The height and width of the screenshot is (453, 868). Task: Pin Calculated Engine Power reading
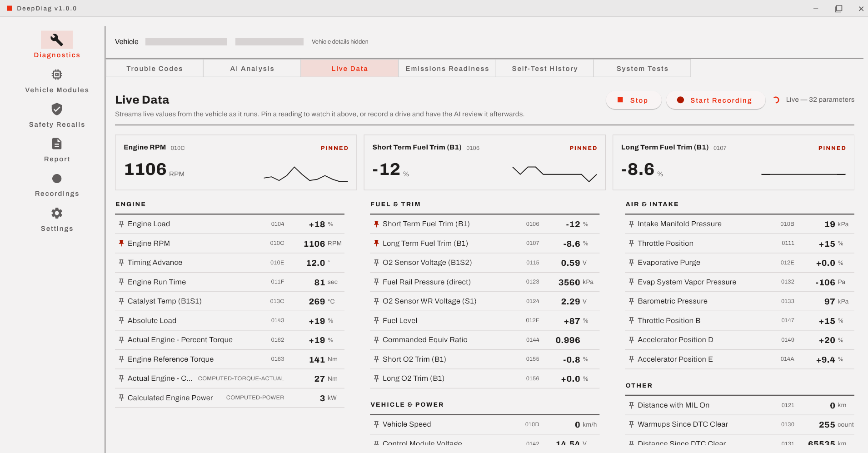point(121,398)
